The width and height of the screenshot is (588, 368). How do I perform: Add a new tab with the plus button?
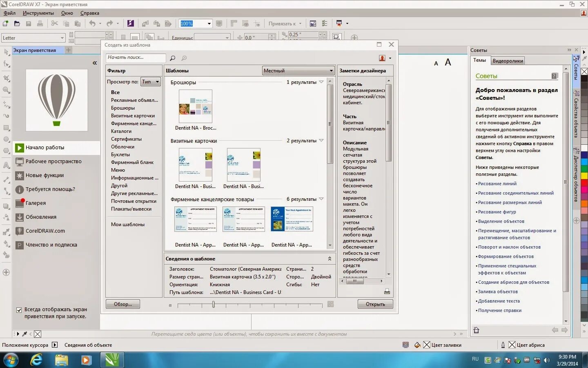tap(68, 50)
